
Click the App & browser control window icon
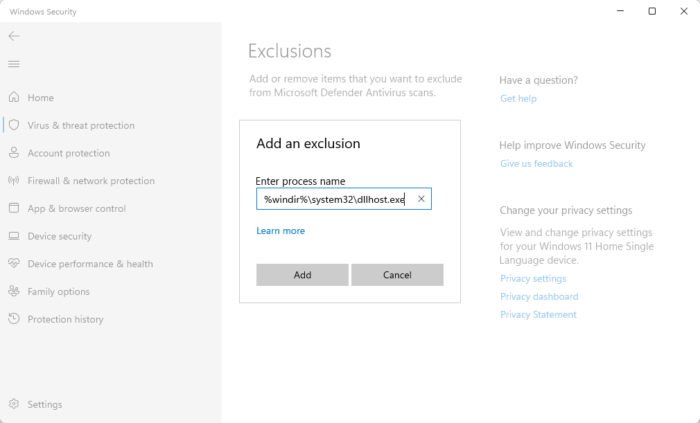point(14,208)
